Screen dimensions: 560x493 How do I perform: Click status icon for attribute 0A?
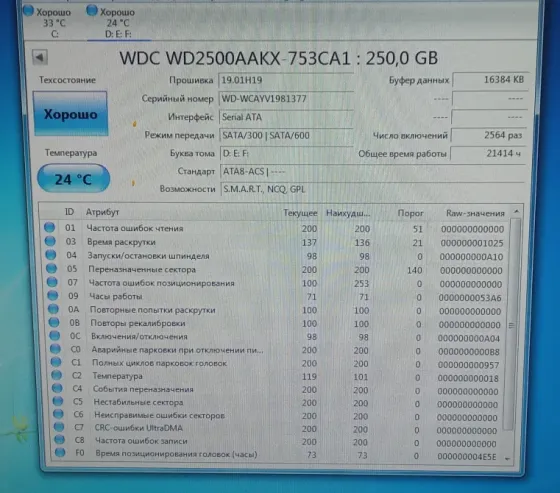pyautogui.click(x=54, y=309)
